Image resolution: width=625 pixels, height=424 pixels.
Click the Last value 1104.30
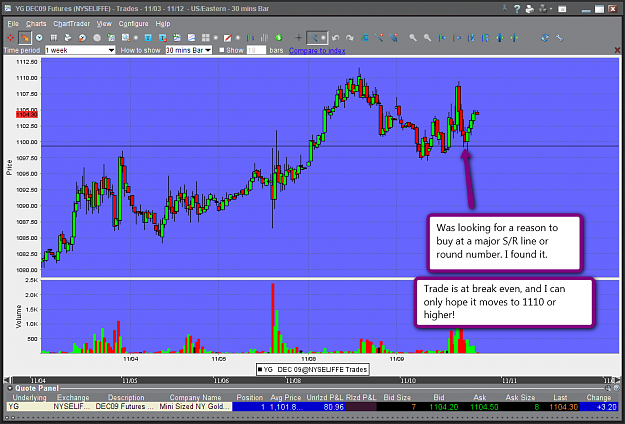pyautogui.click(x=563, y=407)
